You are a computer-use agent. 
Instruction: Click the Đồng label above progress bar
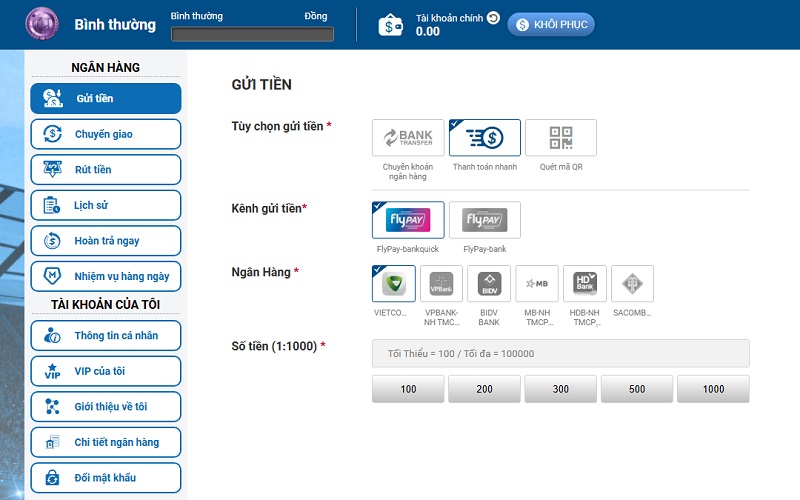pos(316,16)
